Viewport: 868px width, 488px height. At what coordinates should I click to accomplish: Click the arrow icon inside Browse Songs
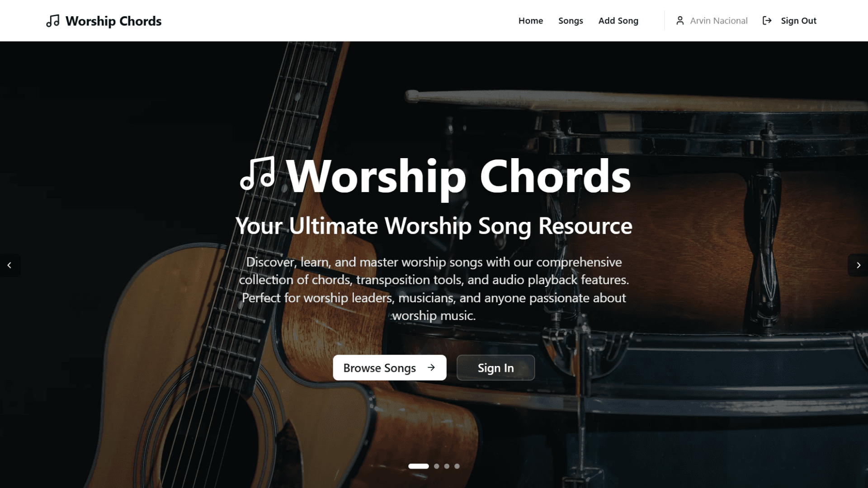click(431, 367)
